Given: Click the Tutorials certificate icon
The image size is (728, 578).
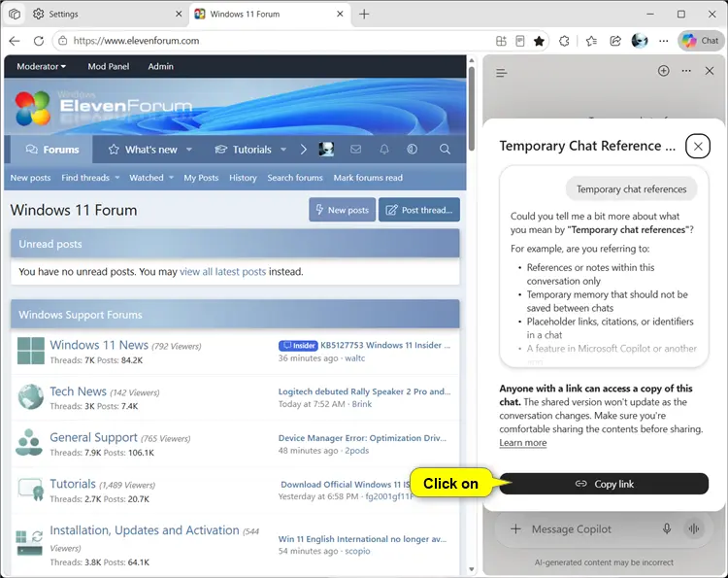Looking at the screenshot, I should pyautogui.click(x=31, y=490).
